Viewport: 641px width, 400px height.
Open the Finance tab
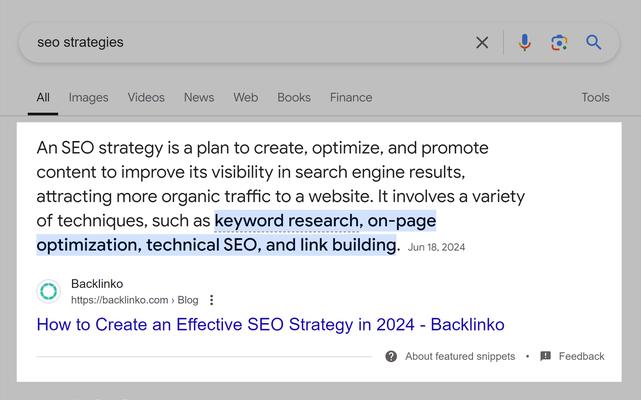pos(351,97)
